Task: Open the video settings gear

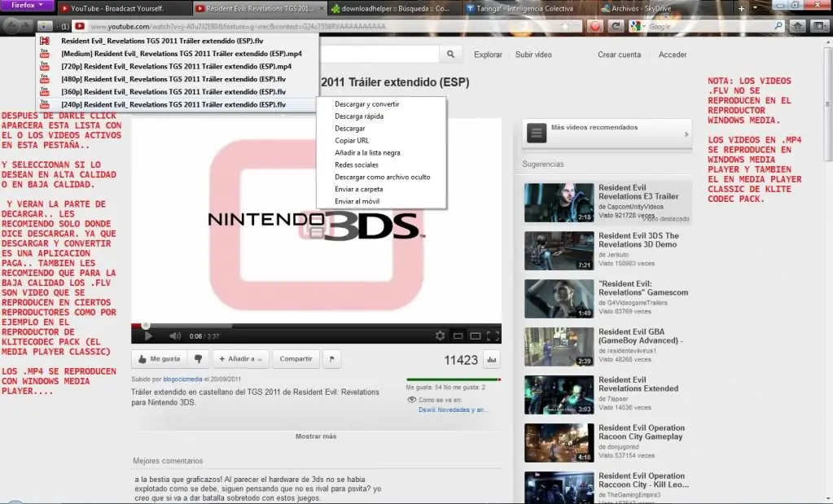Action: click(x=440, y=335)
